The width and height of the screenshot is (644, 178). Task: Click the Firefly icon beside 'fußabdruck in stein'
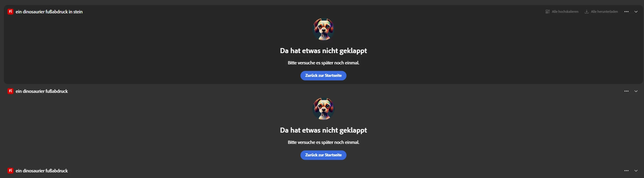tap(10, 12)
